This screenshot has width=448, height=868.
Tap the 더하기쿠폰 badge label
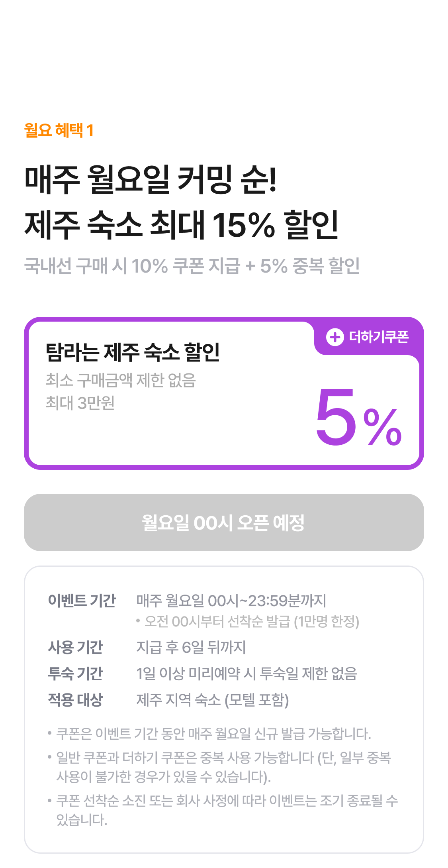pyautogui.click(x=379, y=337)
